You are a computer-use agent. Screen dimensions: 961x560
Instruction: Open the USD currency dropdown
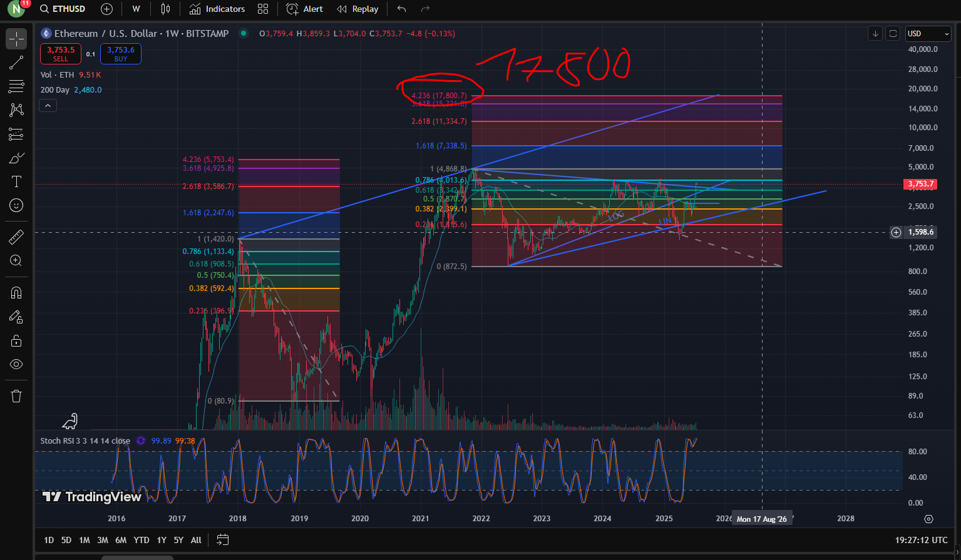(x=928, y=33)
